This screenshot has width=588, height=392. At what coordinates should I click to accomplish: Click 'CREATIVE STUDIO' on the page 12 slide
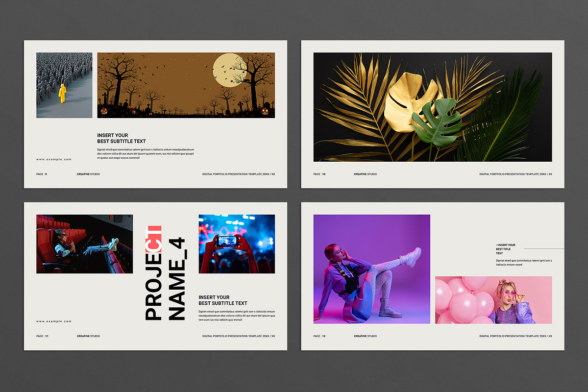tap(366, 336)
